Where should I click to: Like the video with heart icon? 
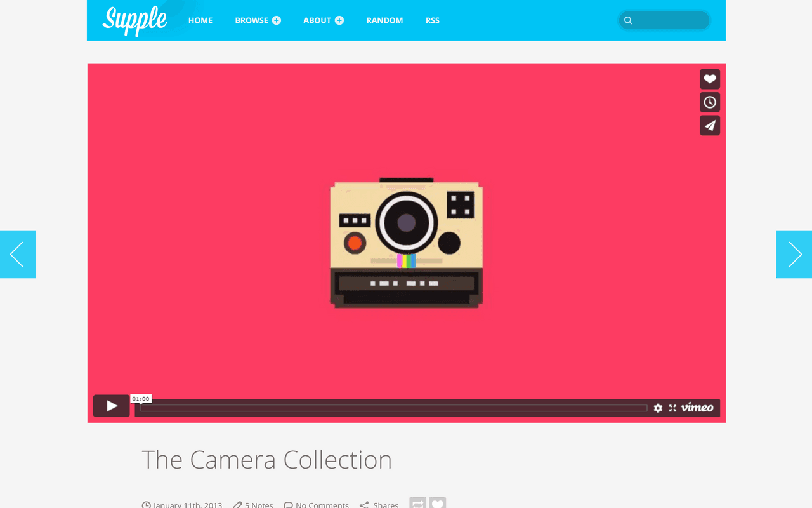pos(710,79)
